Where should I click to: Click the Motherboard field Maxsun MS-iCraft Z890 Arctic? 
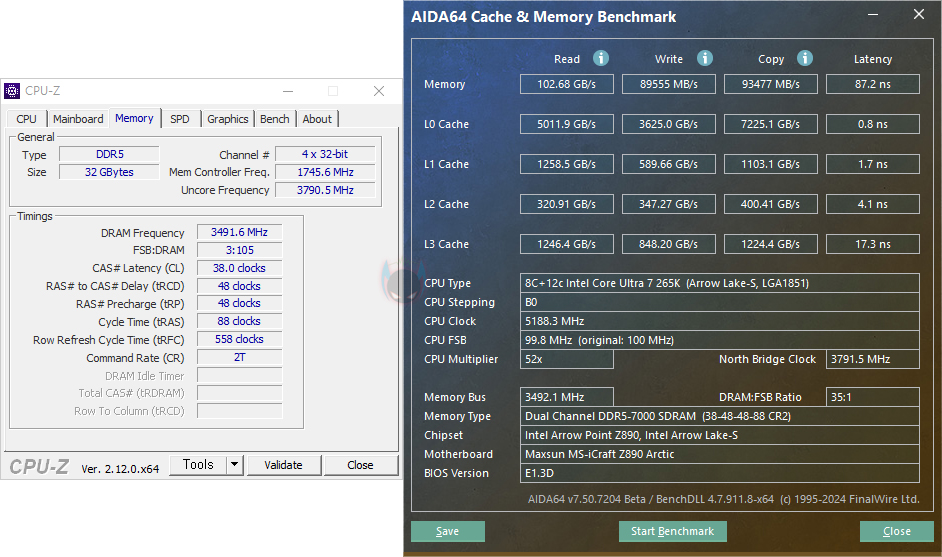click(x=720, y=454)
